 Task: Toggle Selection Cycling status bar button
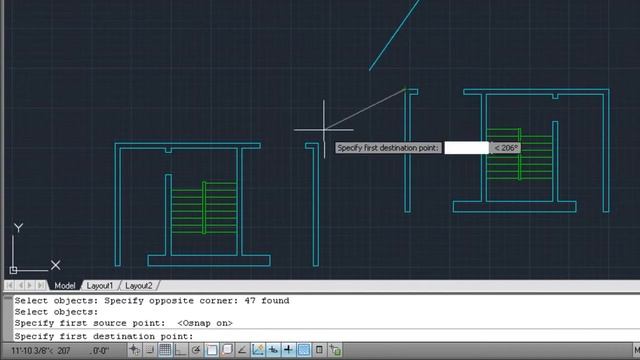[x=335, y=350]
